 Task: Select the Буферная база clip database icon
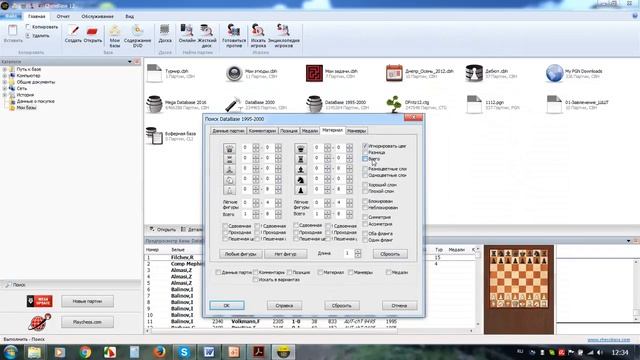154,136
